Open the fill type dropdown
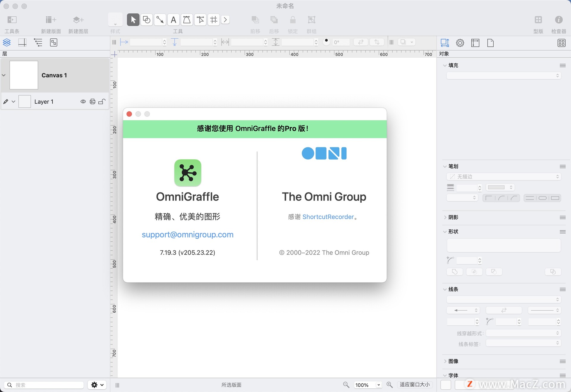571x392 pixels. [503, 76]
